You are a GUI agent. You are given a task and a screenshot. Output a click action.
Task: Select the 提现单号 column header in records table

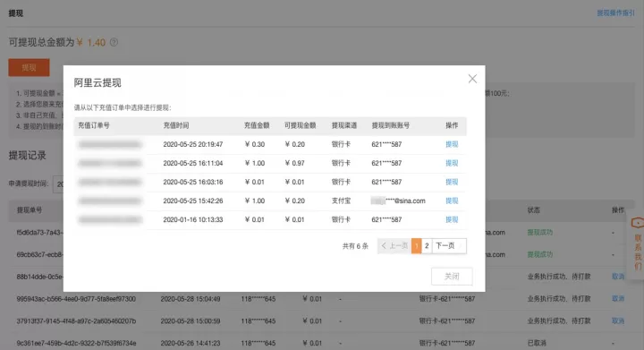(30, 210)
